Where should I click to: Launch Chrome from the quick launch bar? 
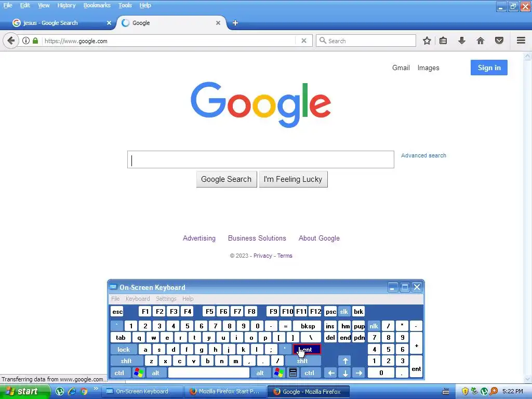point(84,392)
